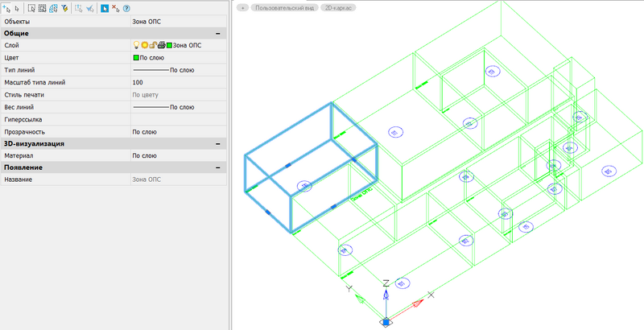The image size is (644, 330).
Task: Click the select objects dotted-rectangle icon
Action: click(x=32, y=8)
